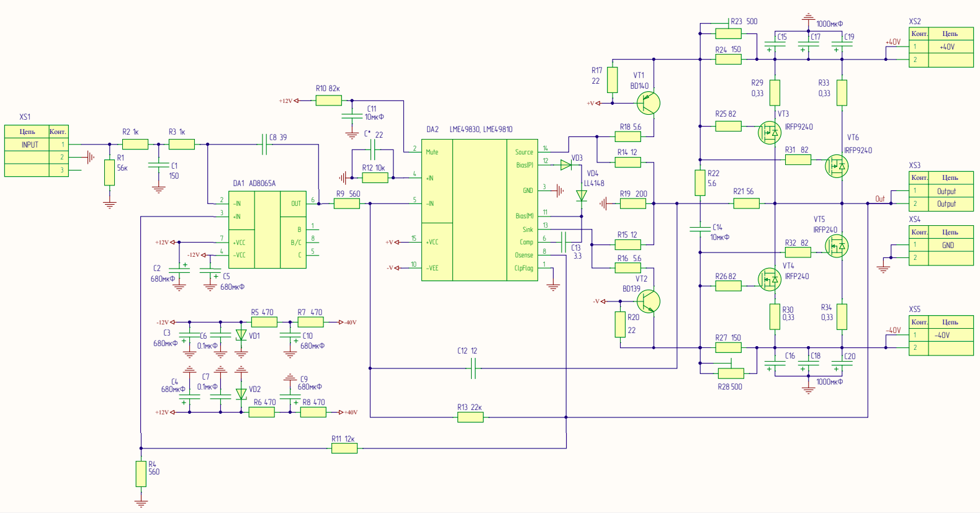Select the VT1 BD140 transistor symbol
The height and width of the screenshot is (513, 980).
coord(649,103)
